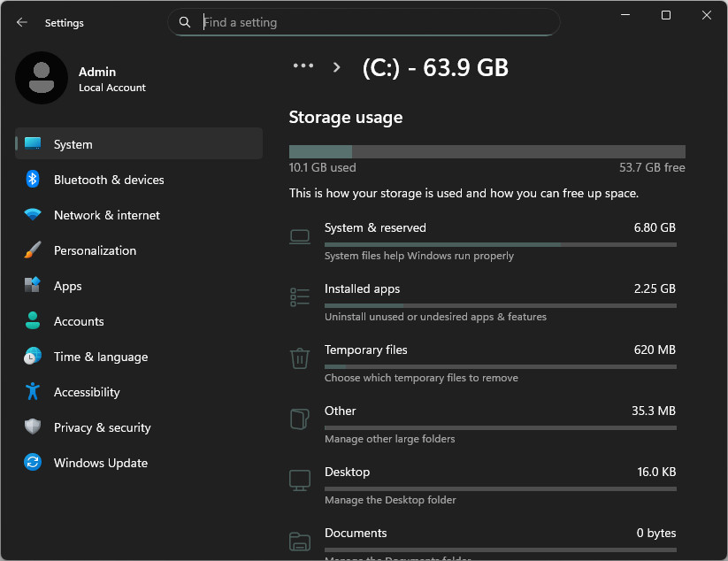The image size is (728, 561).
Task: Click the Temporary files trash icon
Action: [300, 358]
